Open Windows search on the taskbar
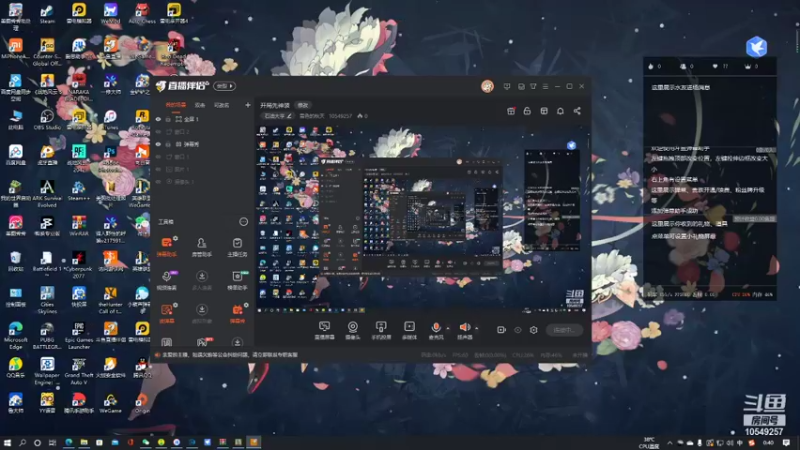Viewport: 800px width, 450px height. pos(22,443)
